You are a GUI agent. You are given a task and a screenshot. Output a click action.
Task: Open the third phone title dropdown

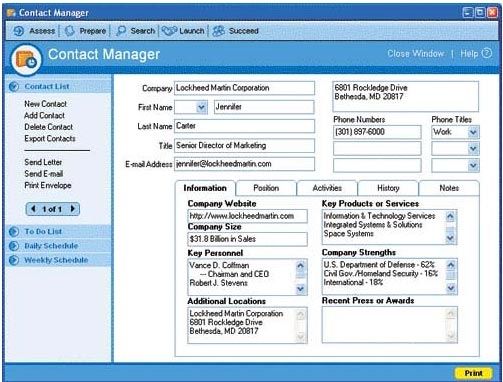click(x=473, y=165)
